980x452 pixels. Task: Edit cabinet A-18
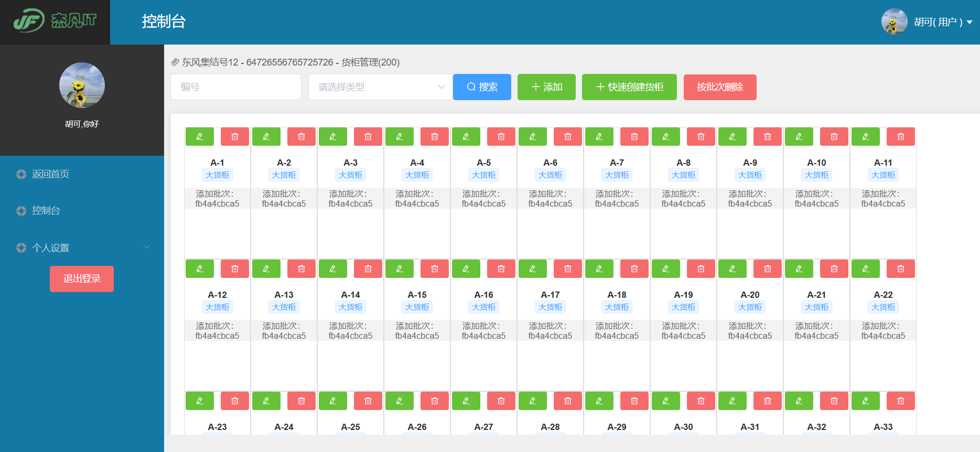coord(599,268)
